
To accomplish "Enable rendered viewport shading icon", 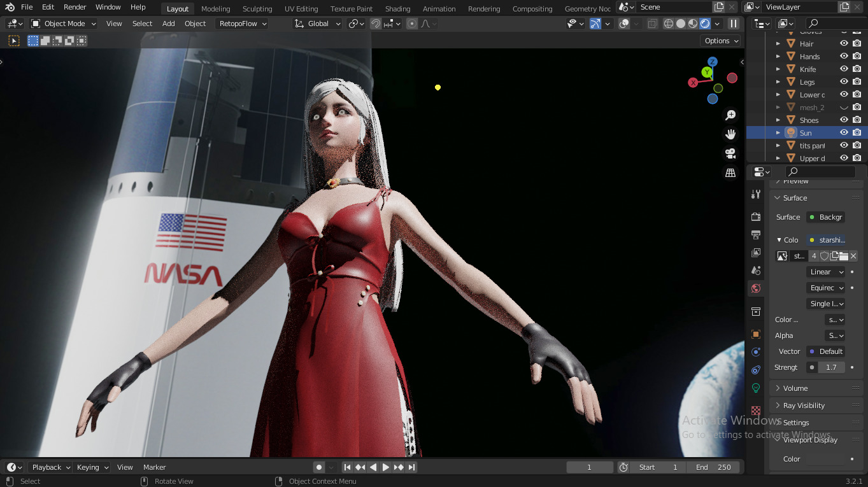I will point(705,24).
